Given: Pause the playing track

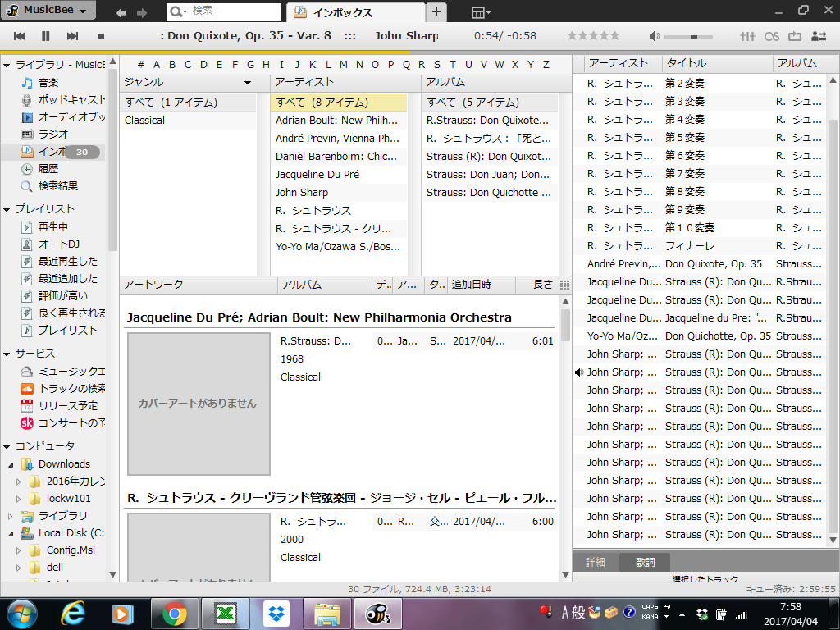Looking at the screenshot, I should (x=46, y=36).
